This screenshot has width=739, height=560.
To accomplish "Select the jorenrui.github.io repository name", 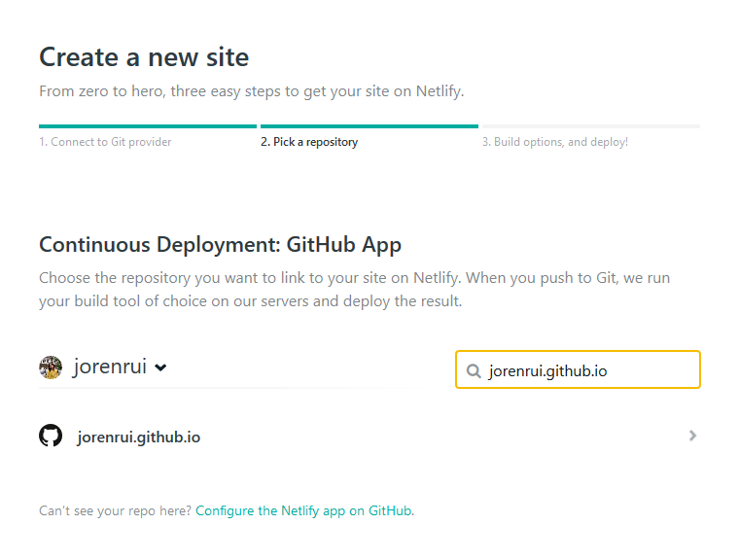I will (139, 437).
